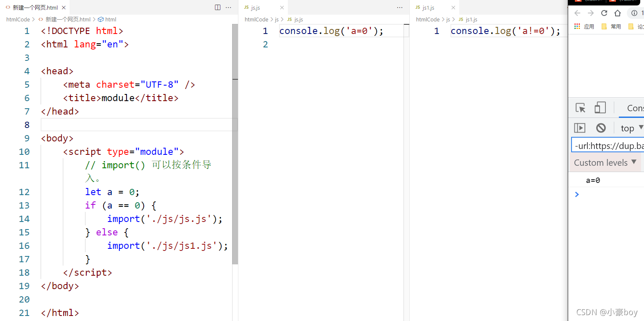Click the title tag text module

(x=118, y=98)
